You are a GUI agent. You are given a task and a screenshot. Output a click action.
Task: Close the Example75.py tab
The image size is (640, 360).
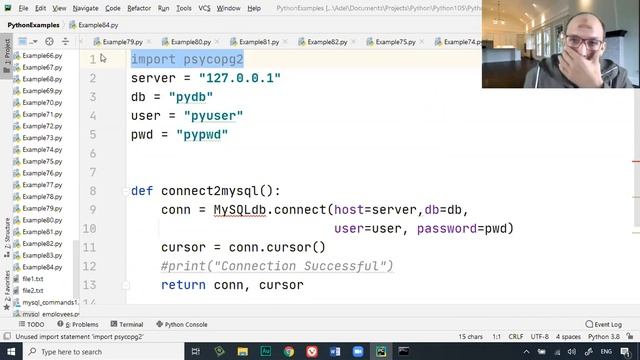422,42
